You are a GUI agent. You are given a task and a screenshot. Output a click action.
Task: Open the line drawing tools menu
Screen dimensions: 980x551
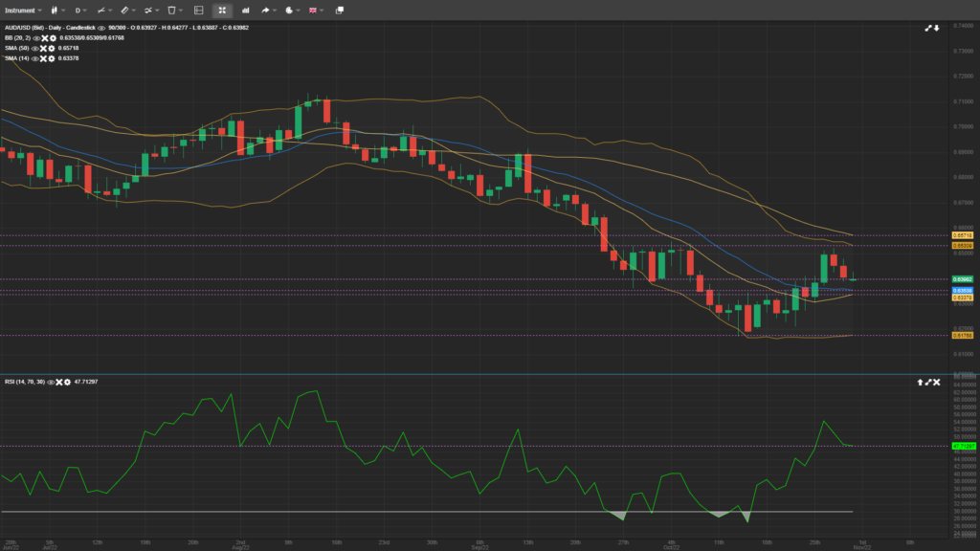click(x=100, y=10)
